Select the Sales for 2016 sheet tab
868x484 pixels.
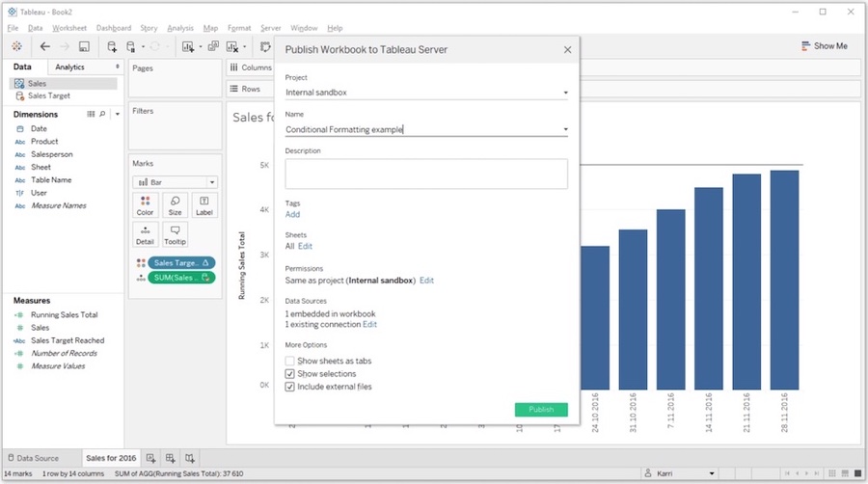[111, 458]
